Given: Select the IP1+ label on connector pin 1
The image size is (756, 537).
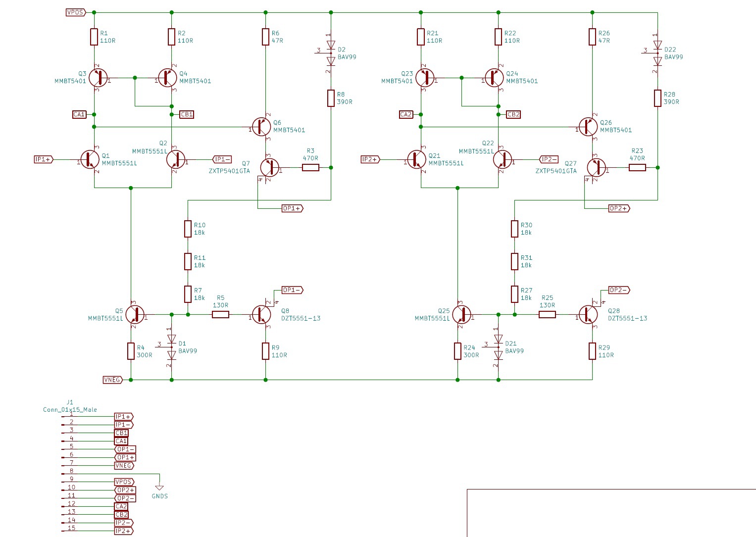Looking at the screenshot, I should 124,417.
